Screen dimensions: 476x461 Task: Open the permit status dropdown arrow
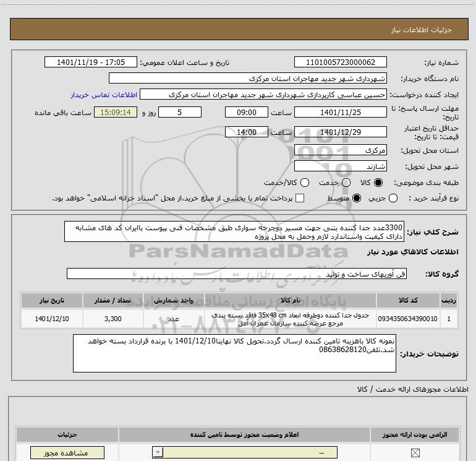pos(158,452)
